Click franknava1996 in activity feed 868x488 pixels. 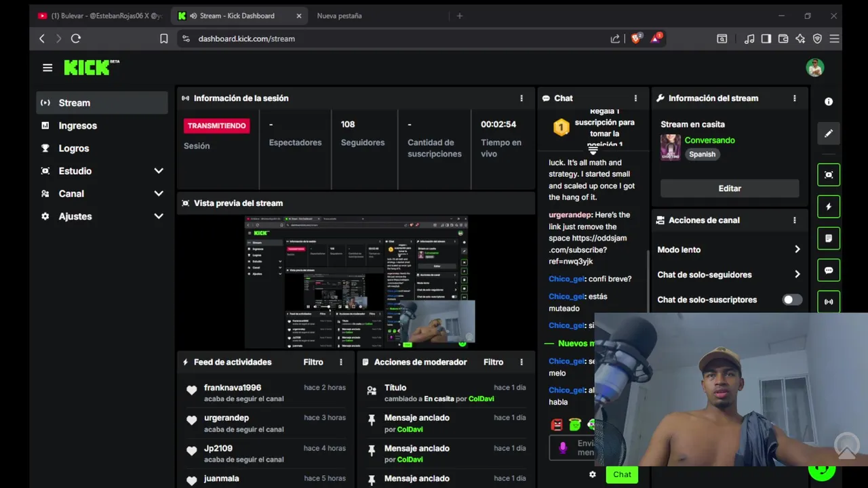tap(233, 388)
